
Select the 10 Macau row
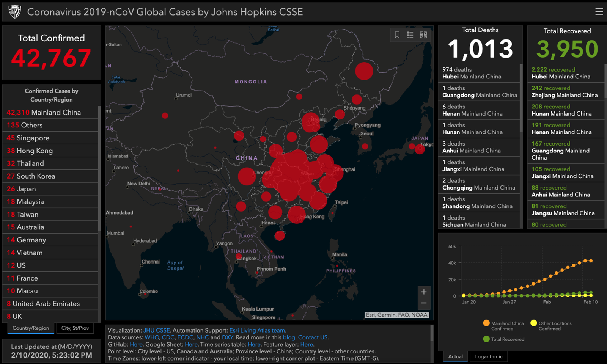pyautogui.click(x=50, y=291)
